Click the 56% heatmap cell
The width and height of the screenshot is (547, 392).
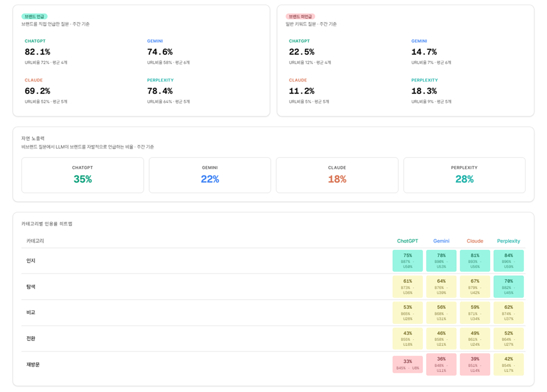tap(441, 313)
